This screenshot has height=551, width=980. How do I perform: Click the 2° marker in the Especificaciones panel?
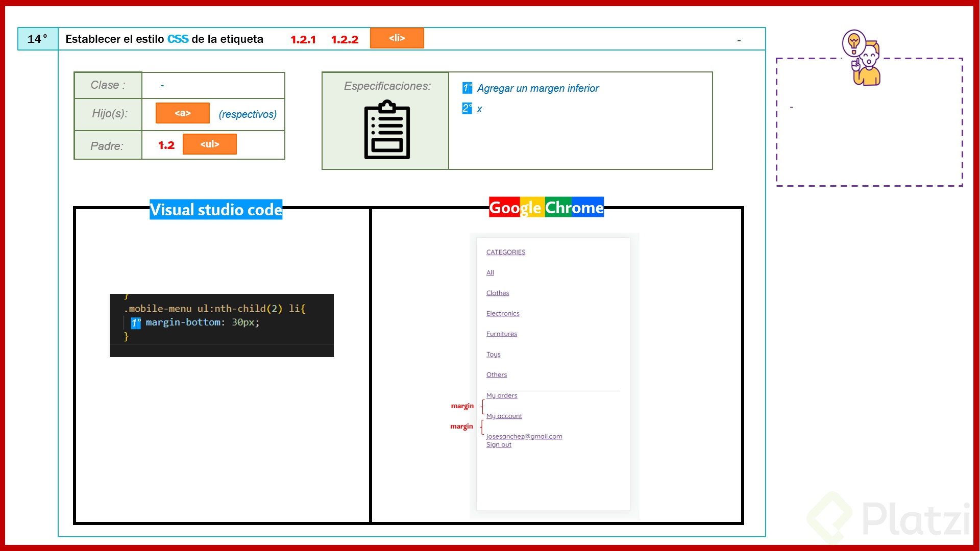(x=467, y=108)
